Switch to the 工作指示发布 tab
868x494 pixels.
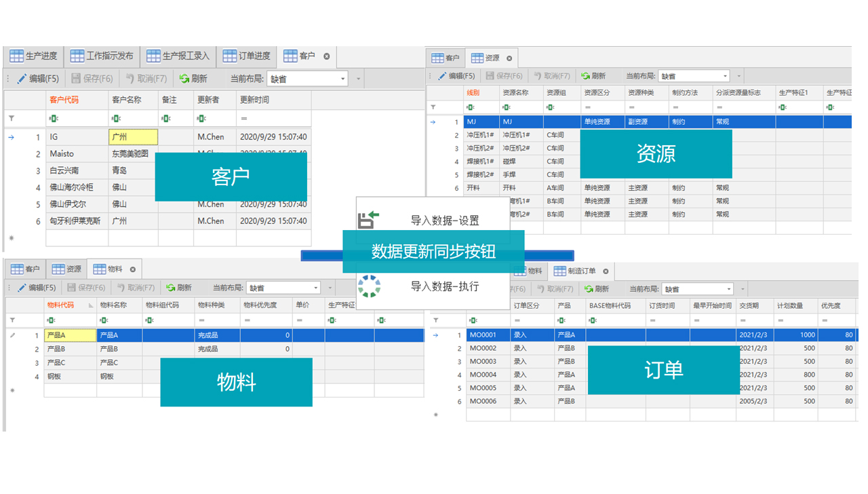[102, 56]
